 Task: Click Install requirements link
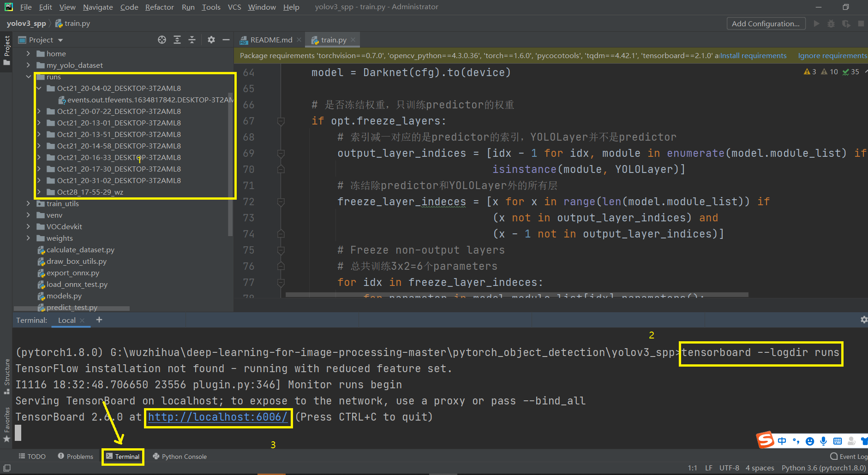coord(753,56)
